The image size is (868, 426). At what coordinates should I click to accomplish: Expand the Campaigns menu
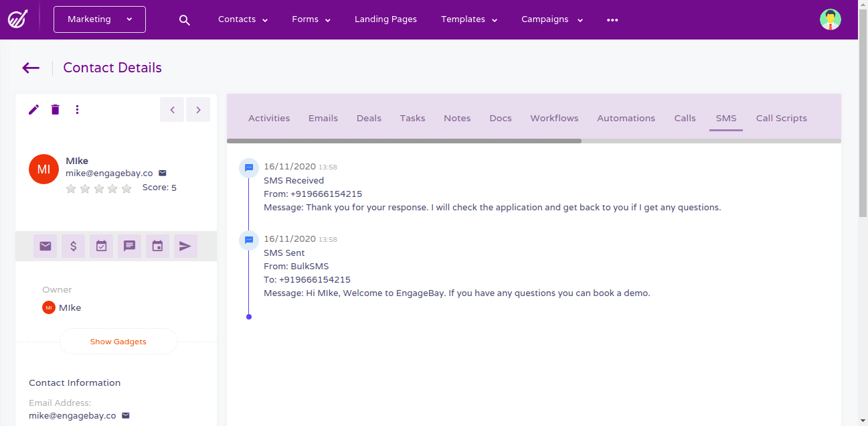552,19
